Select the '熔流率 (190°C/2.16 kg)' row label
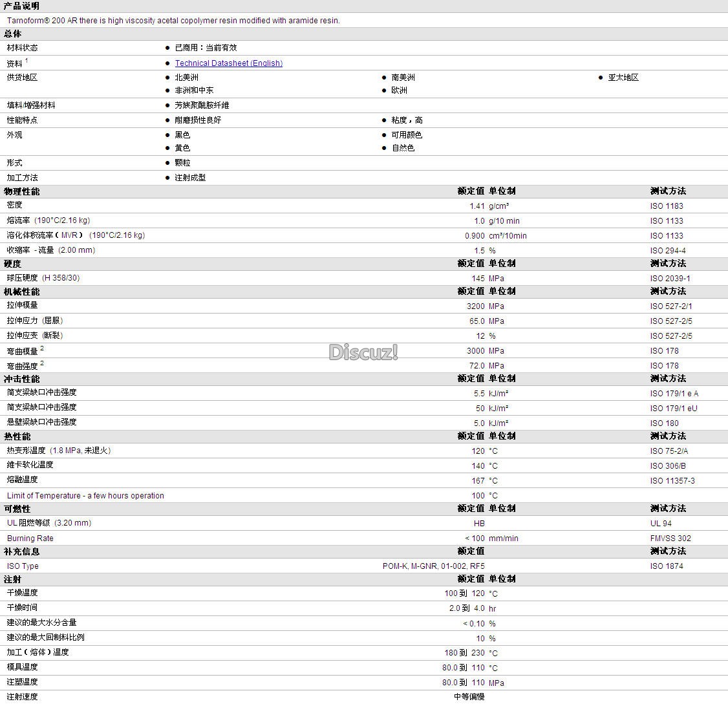This screenshot has height=704, width=728. pos(48,220)
